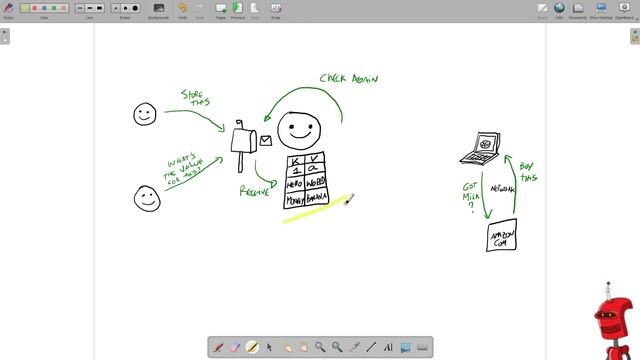Select the Scroll page hand tool

coord(303,347)
